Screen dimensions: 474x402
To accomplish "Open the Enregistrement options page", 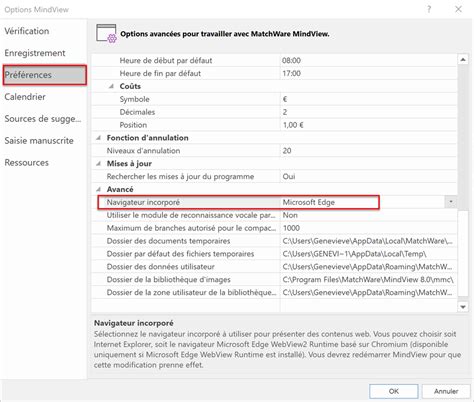I will click(x=35, y=53).
